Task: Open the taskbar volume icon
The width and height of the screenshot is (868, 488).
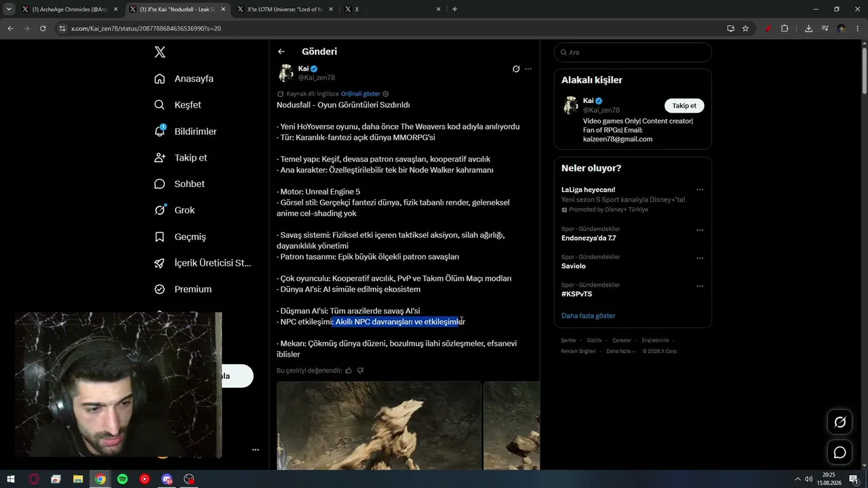Action: 808,479
